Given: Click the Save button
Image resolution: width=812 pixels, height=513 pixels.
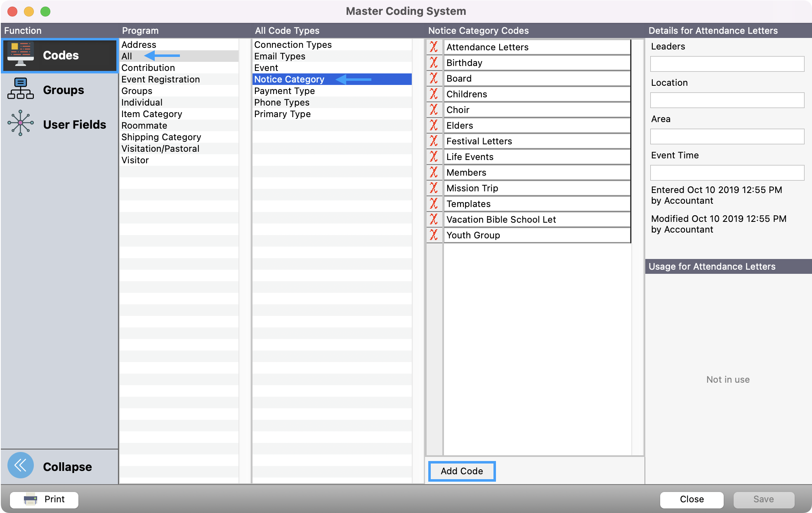Looking at the screenshot, I should coord(763,499).
